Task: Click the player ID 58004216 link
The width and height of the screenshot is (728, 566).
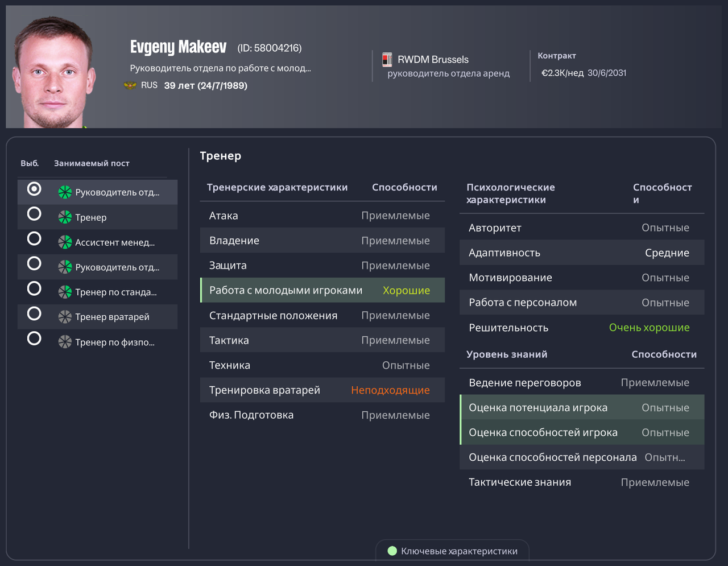Action: click(271, 48)
